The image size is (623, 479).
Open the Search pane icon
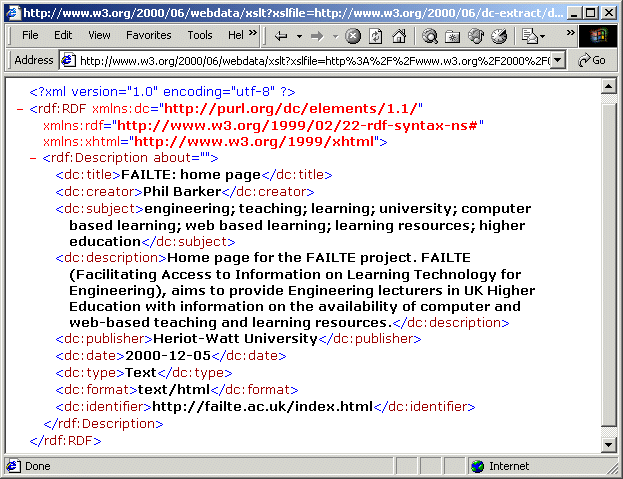click(430, 36)
